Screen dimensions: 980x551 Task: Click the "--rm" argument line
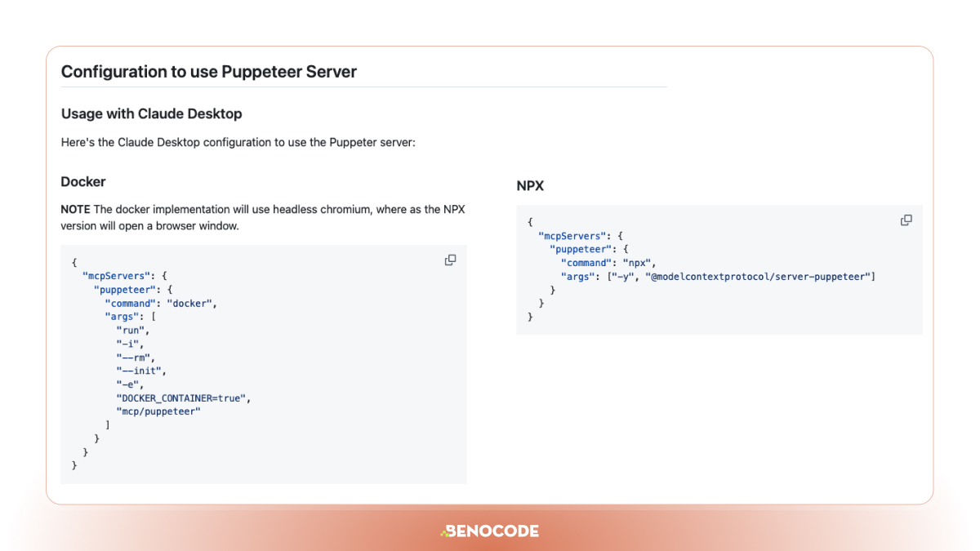click(136, 358)
